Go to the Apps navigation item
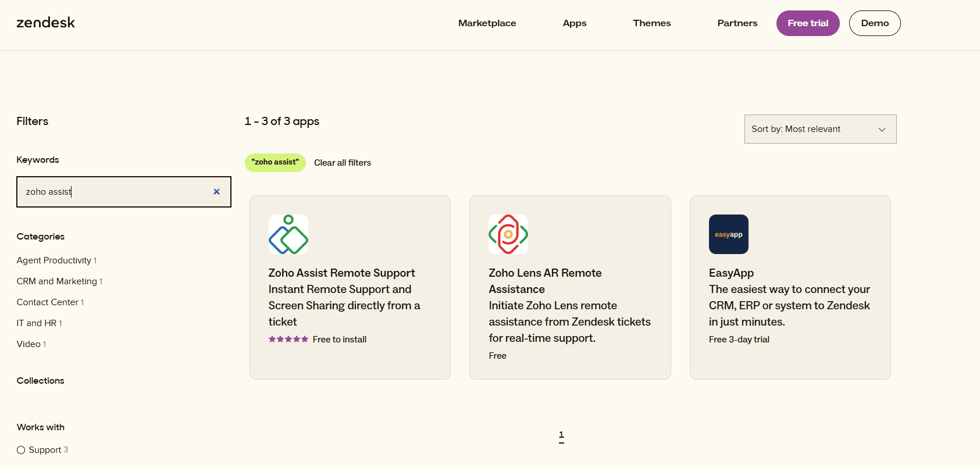Image resolution: width=980 pixels, height=468 pixels. pos(574,23)
